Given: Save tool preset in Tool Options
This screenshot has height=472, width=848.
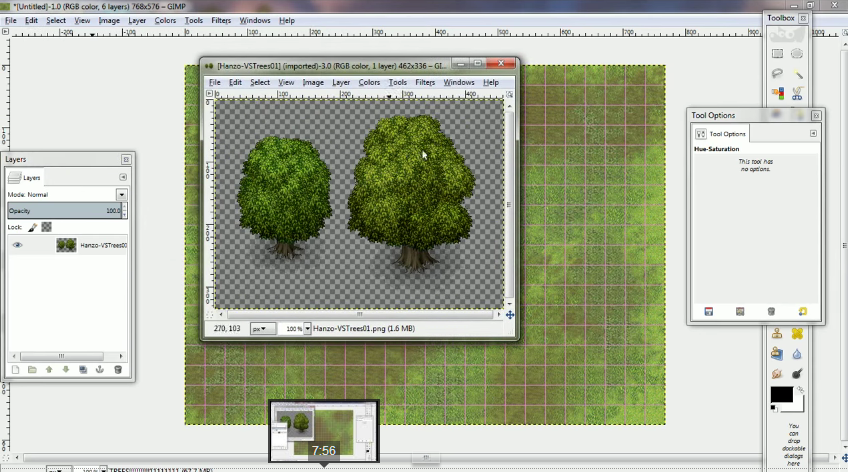Looking at the screenshot, I should coord(708,311).
